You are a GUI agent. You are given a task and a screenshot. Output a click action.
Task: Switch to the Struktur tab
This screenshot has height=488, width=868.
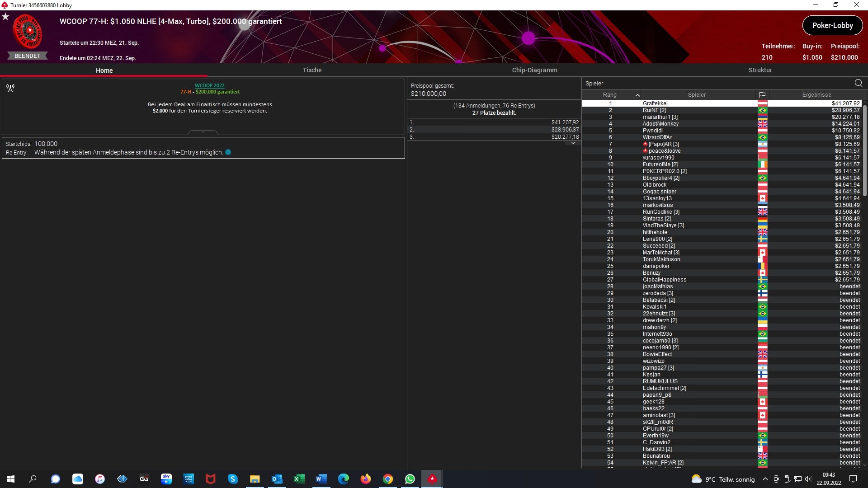(x=760, y=70)
